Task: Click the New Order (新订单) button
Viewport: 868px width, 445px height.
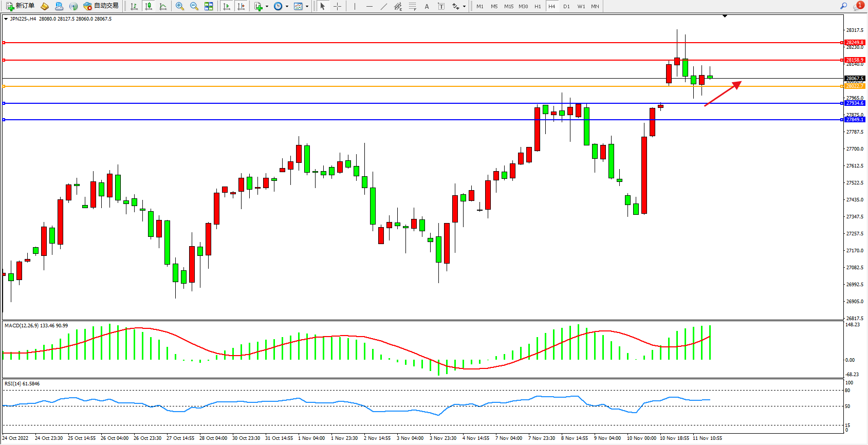Action: click(x=21, y=6)
